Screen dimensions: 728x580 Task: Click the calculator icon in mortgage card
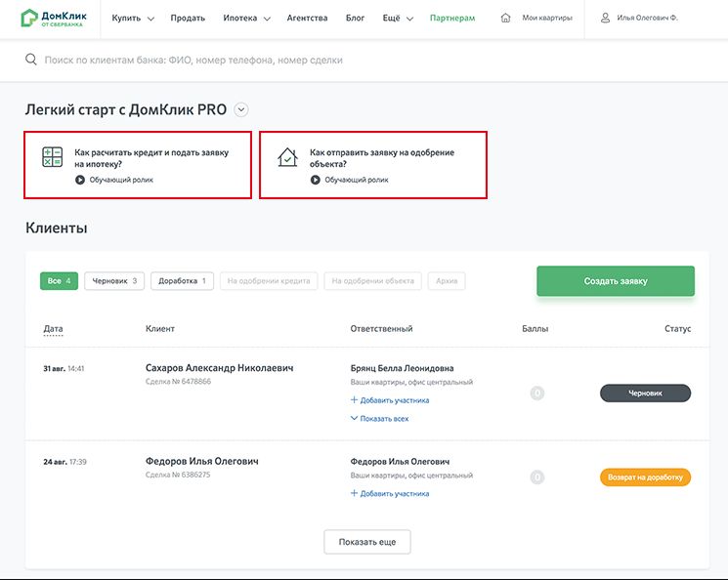pos(53,157)
